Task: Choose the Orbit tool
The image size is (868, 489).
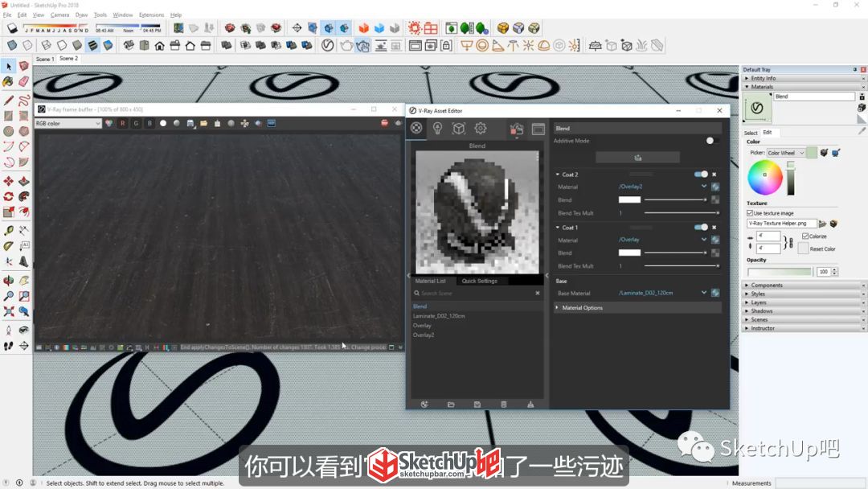Action: 8,281
